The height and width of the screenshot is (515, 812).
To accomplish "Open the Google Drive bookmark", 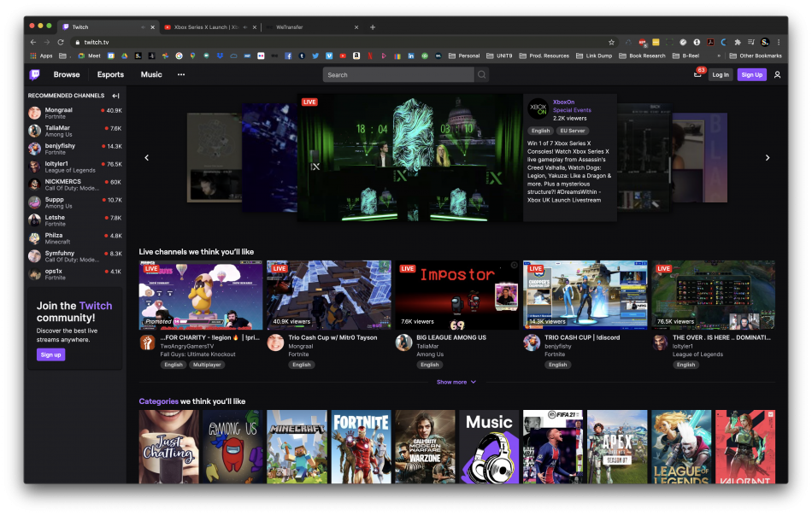I will click(x=124, y=56).
